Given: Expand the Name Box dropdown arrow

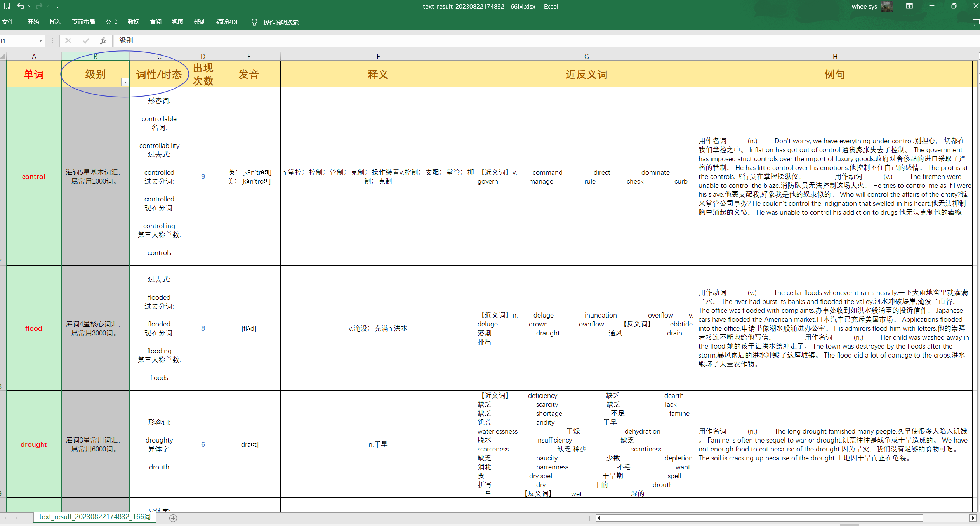Looking at the screenshot, I should point(40,40).
